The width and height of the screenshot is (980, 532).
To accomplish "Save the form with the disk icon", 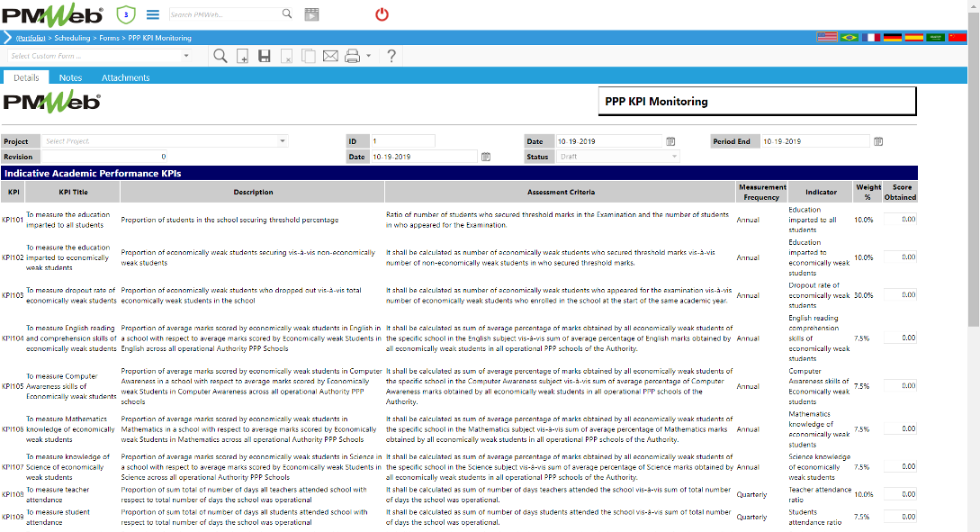I will 264,56.
